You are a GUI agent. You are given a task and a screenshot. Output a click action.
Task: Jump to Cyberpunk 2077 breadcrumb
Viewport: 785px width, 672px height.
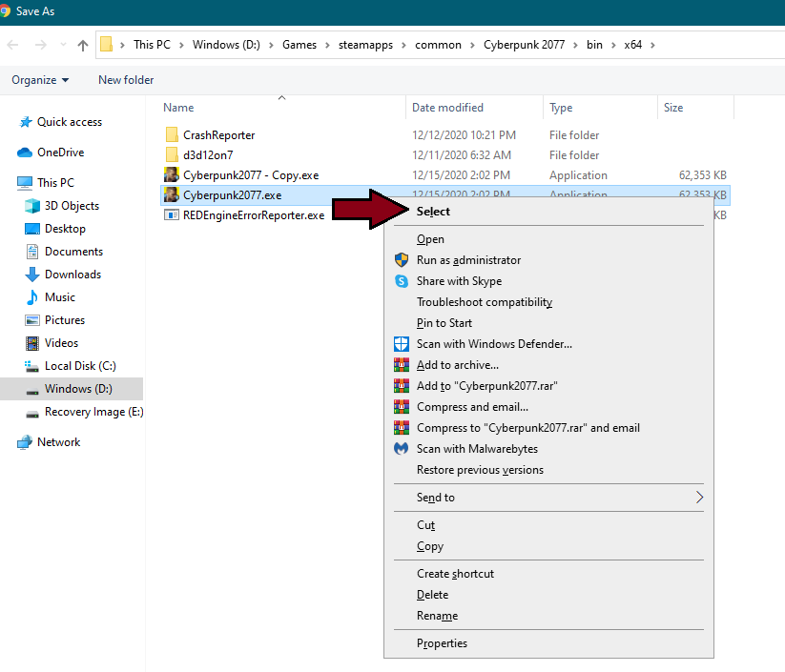coord(525,45)
